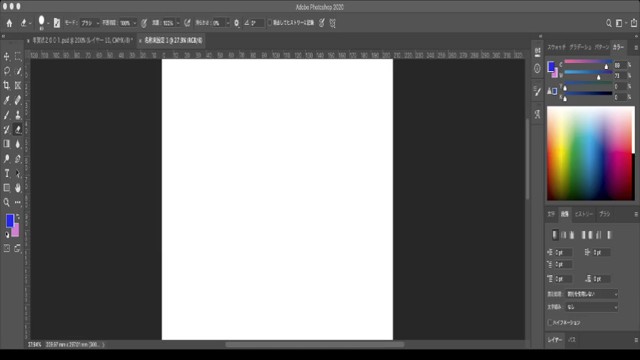640x360 pixels.
Task: Toggle pressure for opacity button
Action: [144, 23]
